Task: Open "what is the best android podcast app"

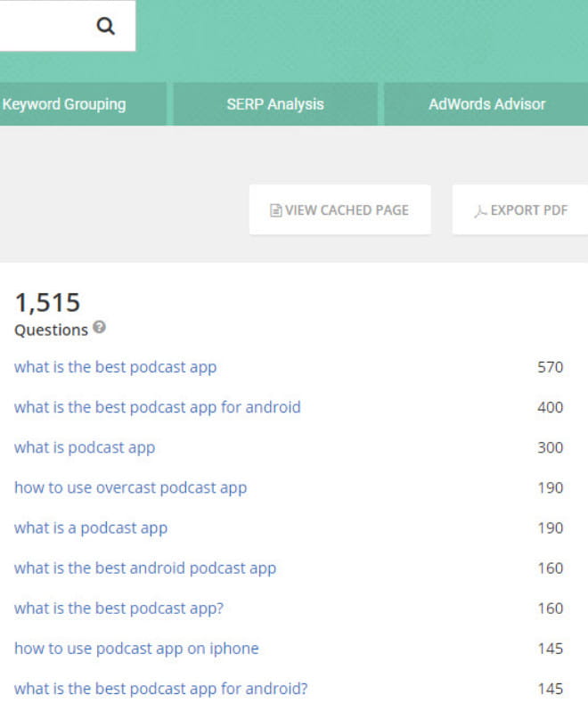Action: (145, 568)
